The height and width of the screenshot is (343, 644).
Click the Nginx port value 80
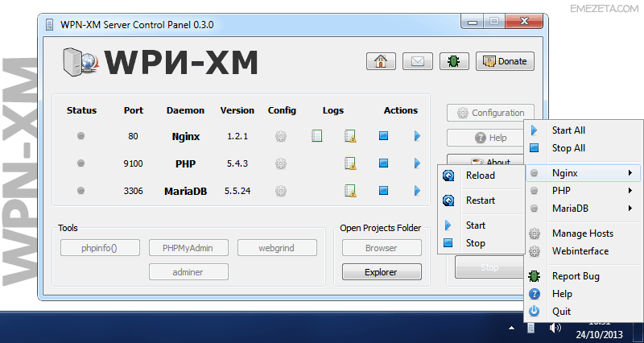(x=133, y=136)
